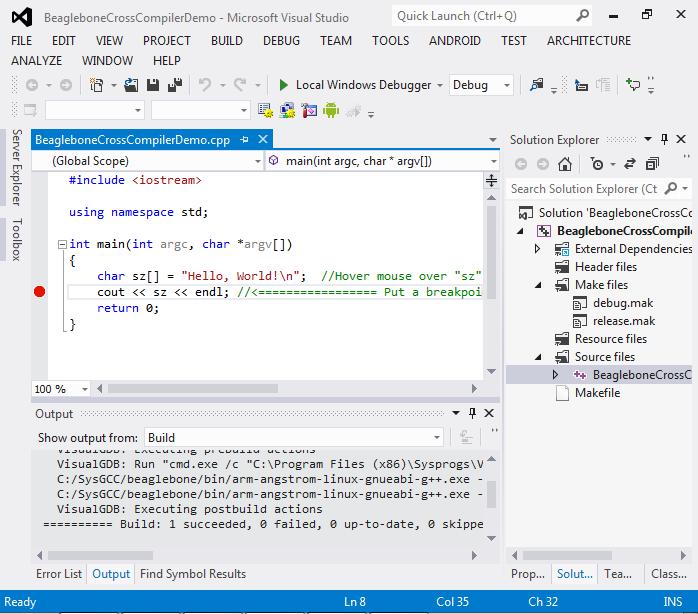Open the HELP menu
The height and width of the screenshot is (614, 698).
pos(166,61)
